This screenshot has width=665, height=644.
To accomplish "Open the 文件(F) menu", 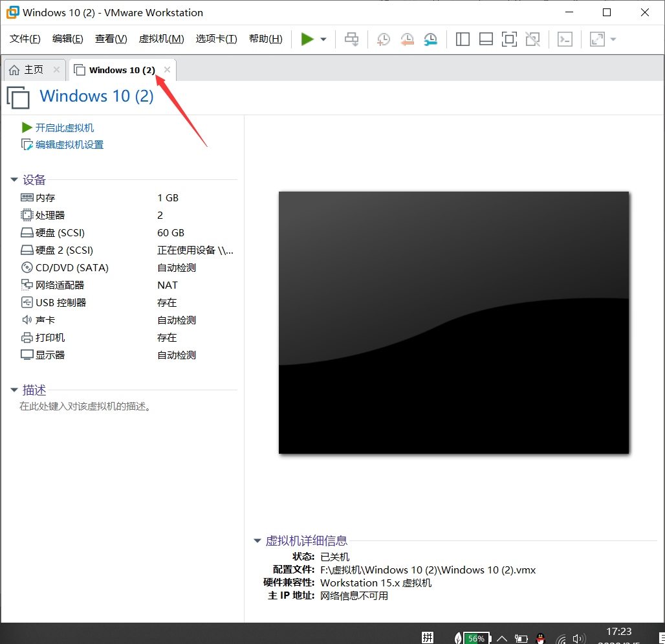I will pyautogui.click(x=25, y=39).
